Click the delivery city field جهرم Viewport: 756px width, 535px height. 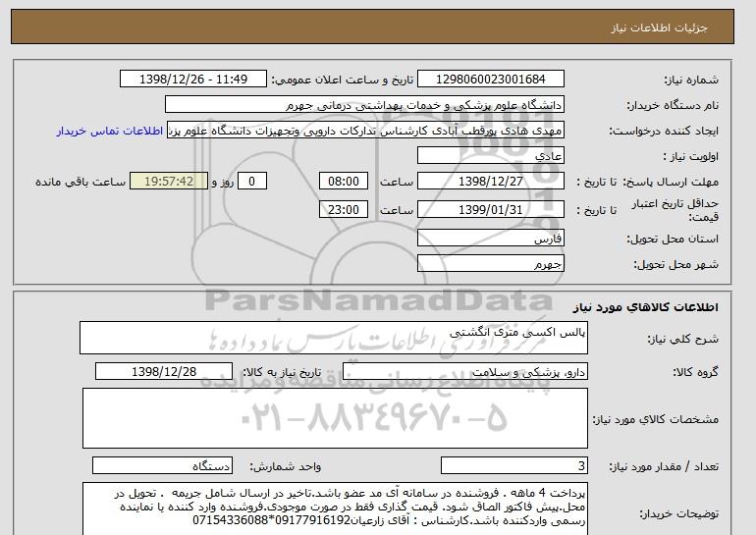[x=490, y=264]
